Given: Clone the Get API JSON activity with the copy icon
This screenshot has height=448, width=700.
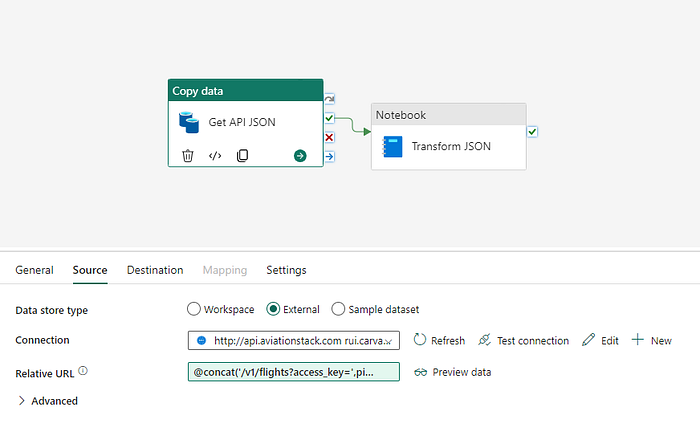Looking at the screenshot, I should tap(242, 156).
